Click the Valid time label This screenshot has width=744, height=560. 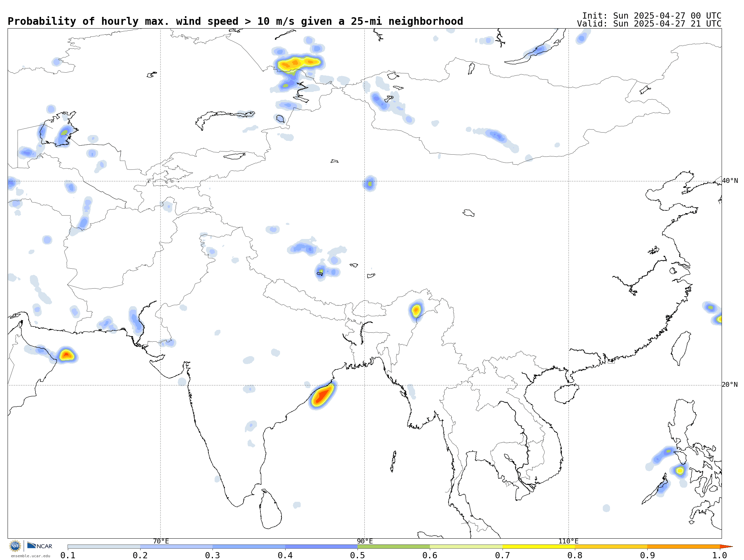tap(649, 24)
